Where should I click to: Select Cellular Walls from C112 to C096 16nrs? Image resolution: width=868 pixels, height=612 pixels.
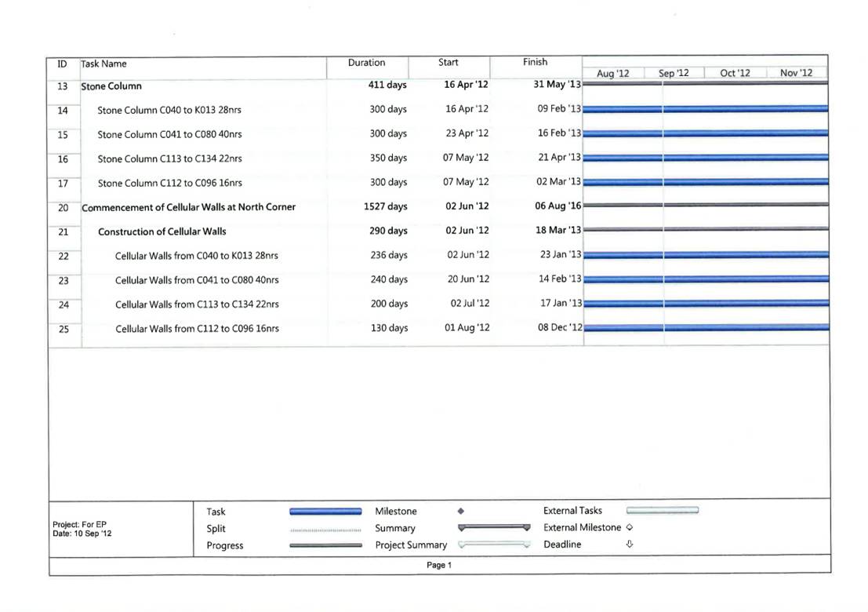click(197, 329)
